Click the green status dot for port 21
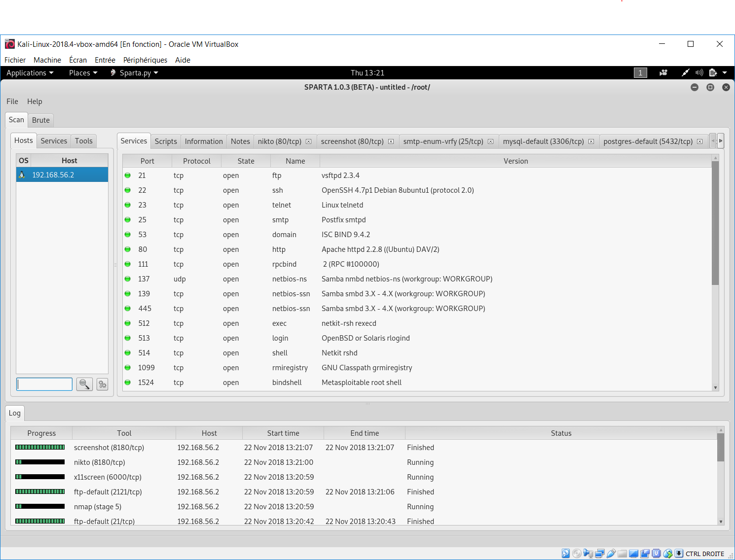The image size is (735, 560). [x=128, y=175]
